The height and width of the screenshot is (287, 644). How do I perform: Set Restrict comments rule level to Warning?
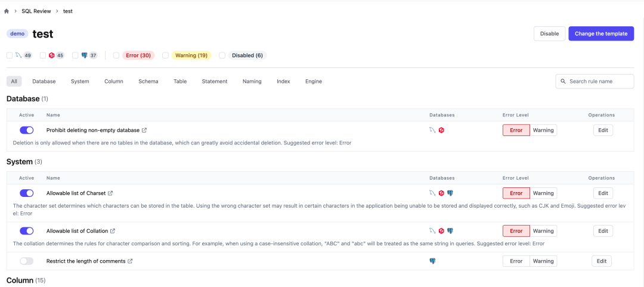coord(543,261)
